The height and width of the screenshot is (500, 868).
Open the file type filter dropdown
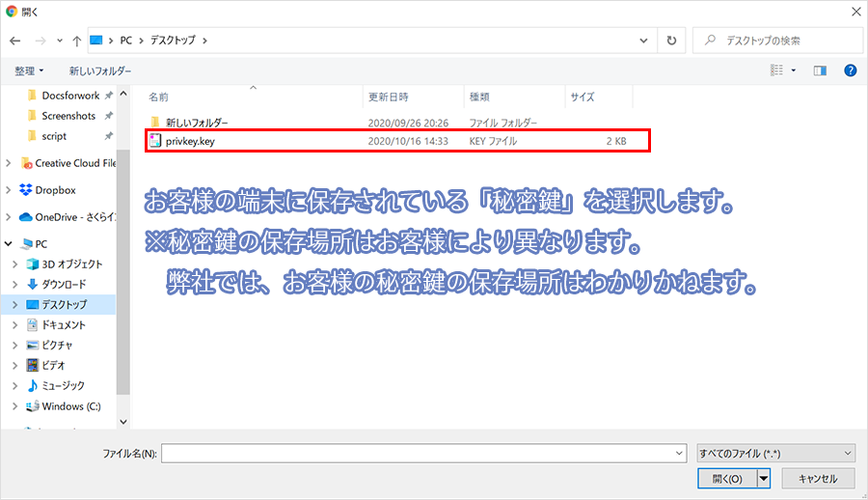coord(775,453)
